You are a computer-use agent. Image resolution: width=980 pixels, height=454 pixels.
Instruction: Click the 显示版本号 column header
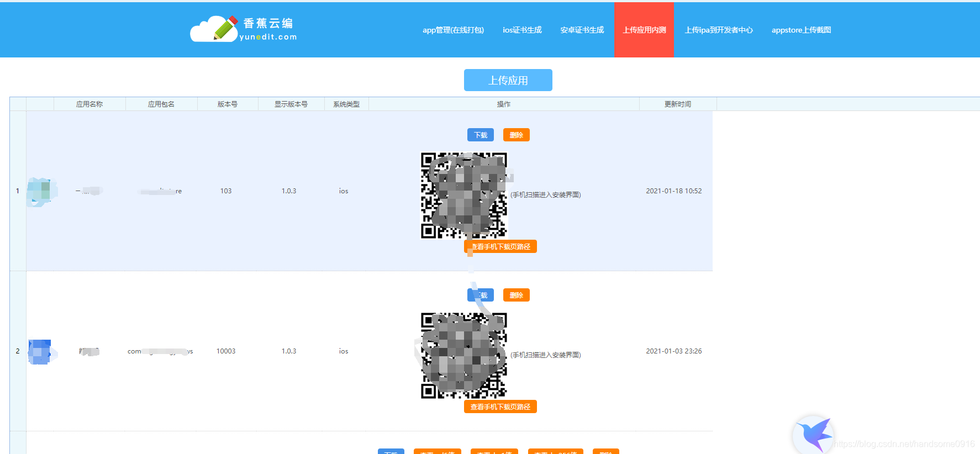(x=291, y=104)
